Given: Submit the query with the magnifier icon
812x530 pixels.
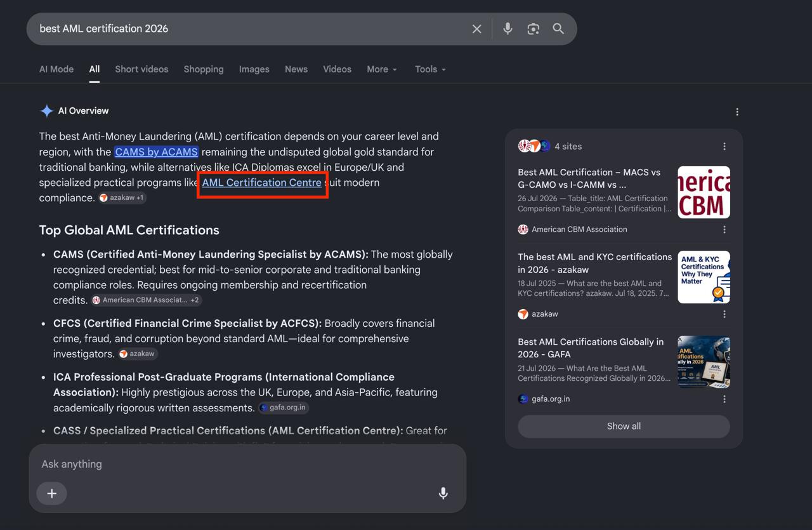Looking at the screenshot, I should (558, 29).
